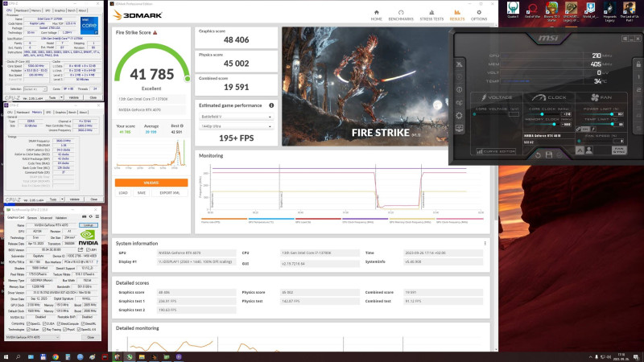The height and width of the screenshot is (362, 644).
Task: Toggle the DirectML checkbox in GPU-Z
Action: (84, 323)
